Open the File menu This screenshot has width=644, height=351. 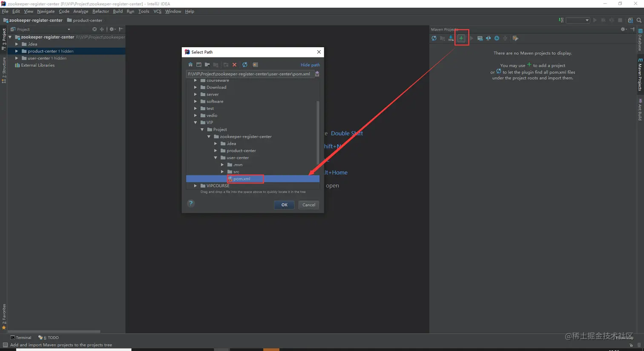coord(5,11)
